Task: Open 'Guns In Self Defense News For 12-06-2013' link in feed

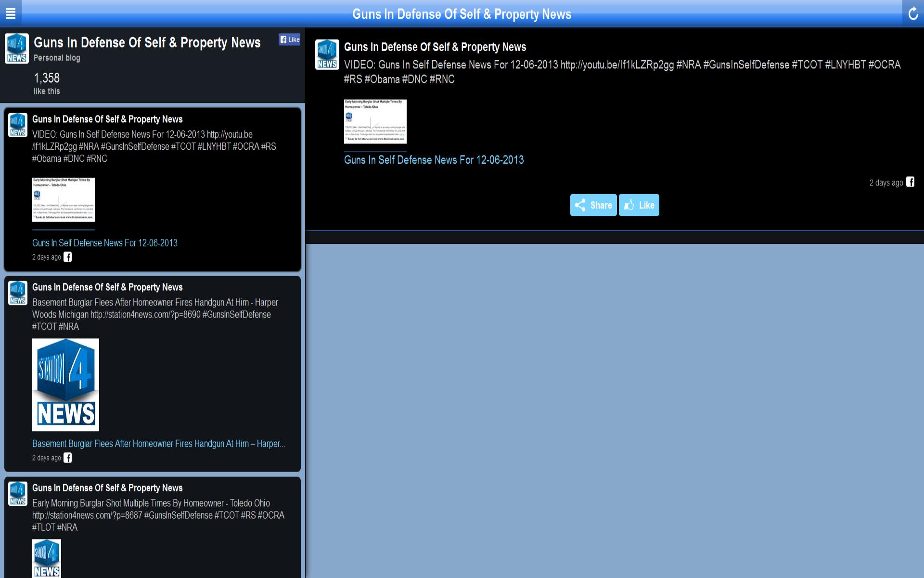Action: (105, 243)
